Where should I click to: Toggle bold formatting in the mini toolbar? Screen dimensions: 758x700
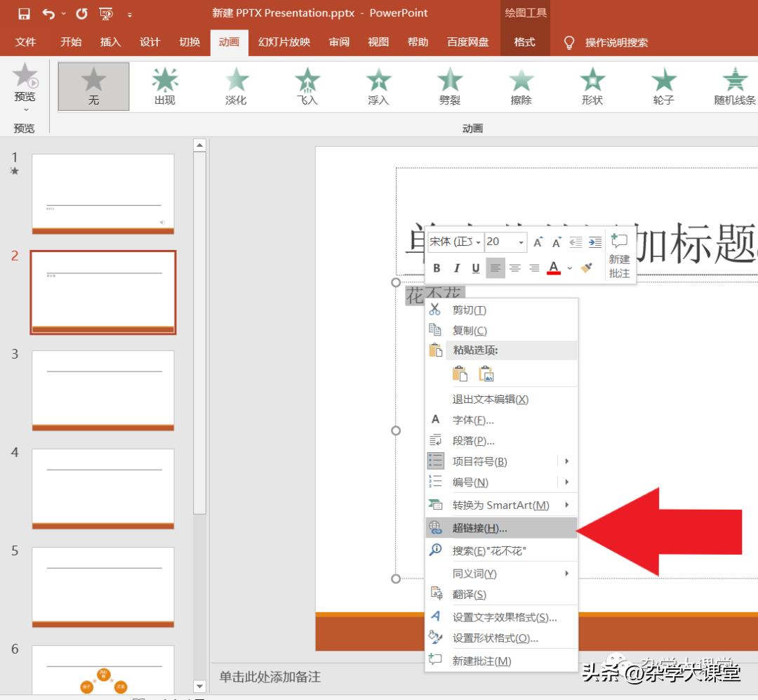coord(437,268)
